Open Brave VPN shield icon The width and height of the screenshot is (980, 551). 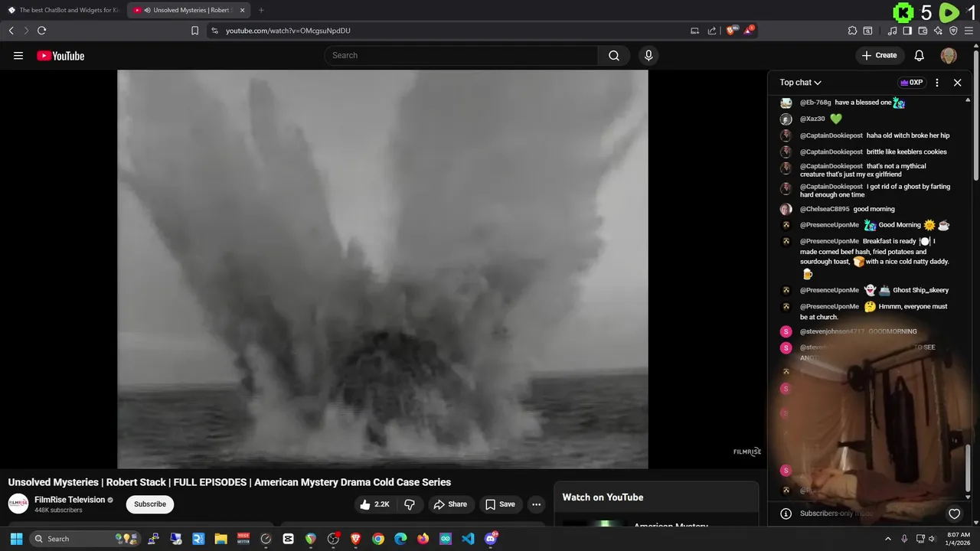[953, 31]
